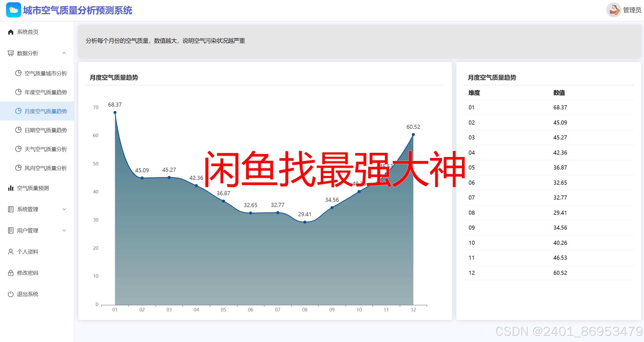Open the 数据分析 menu
This screenshot has height=342, width=644.
(27, 53)
